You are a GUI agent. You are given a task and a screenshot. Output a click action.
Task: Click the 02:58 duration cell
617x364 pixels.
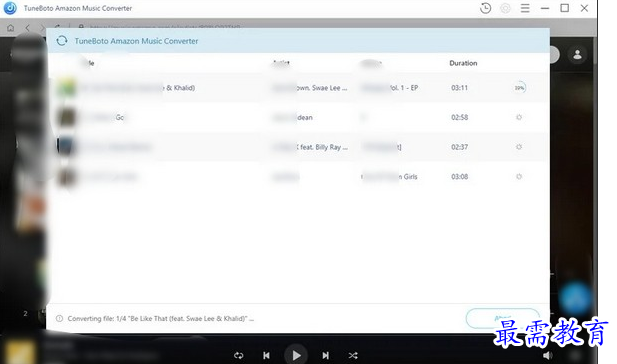(459, 117)
